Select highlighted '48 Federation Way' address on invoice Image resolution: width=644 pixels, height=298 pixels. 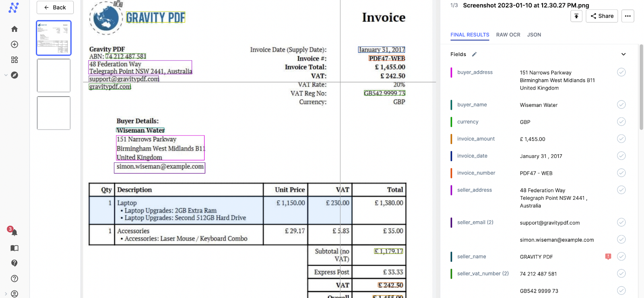pyautogui.click(x=140, y=68)
